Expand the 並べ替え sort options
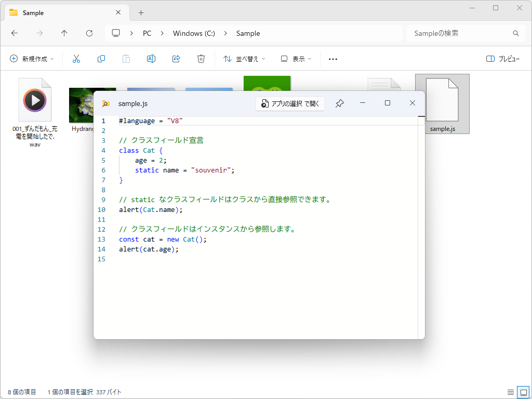 click(x=244, y=59)
